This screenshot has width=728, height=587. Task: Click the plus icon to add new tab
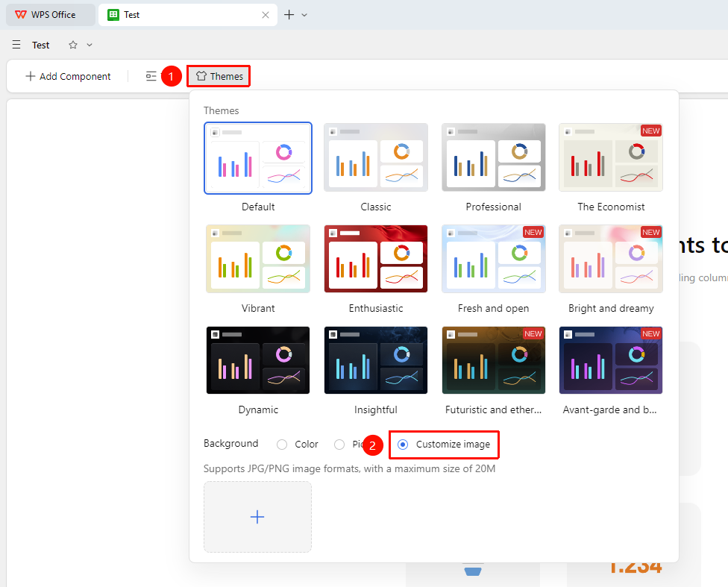pyautogui.click(x=289, y=15)
